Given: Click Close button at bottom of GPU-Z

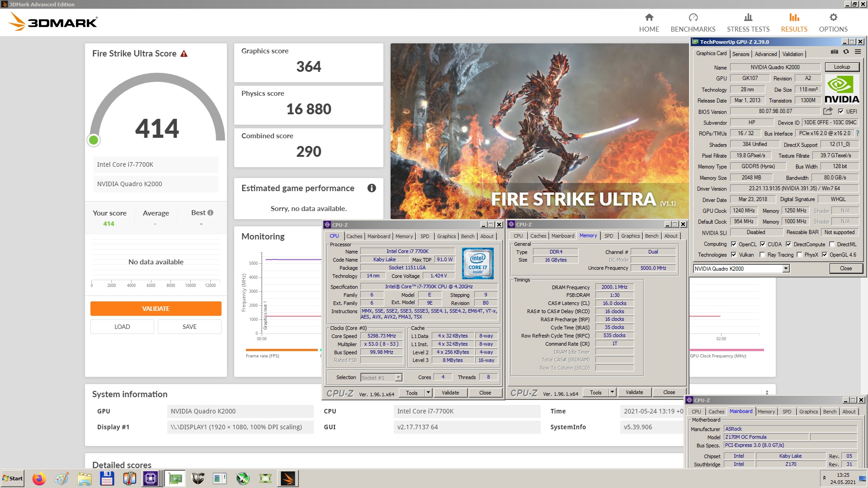Looking at the screenshot, I should point(845,268).
